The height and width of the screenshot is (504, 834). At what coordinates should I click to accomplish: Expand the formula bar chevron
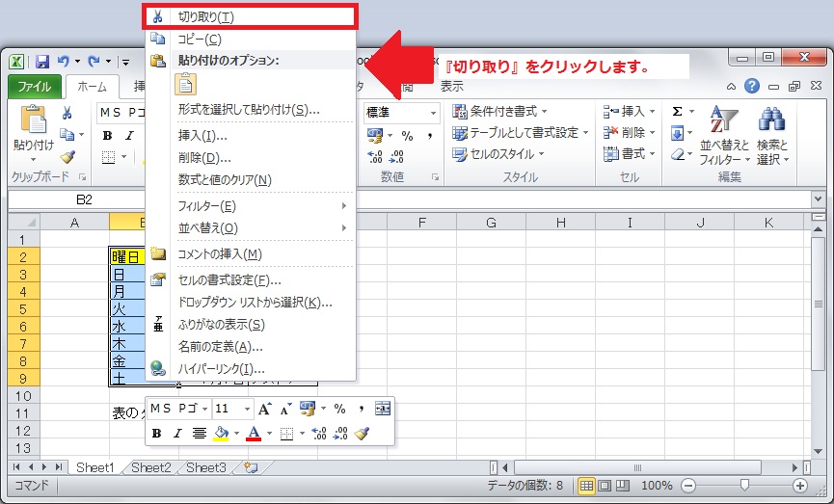pos(818,199)
